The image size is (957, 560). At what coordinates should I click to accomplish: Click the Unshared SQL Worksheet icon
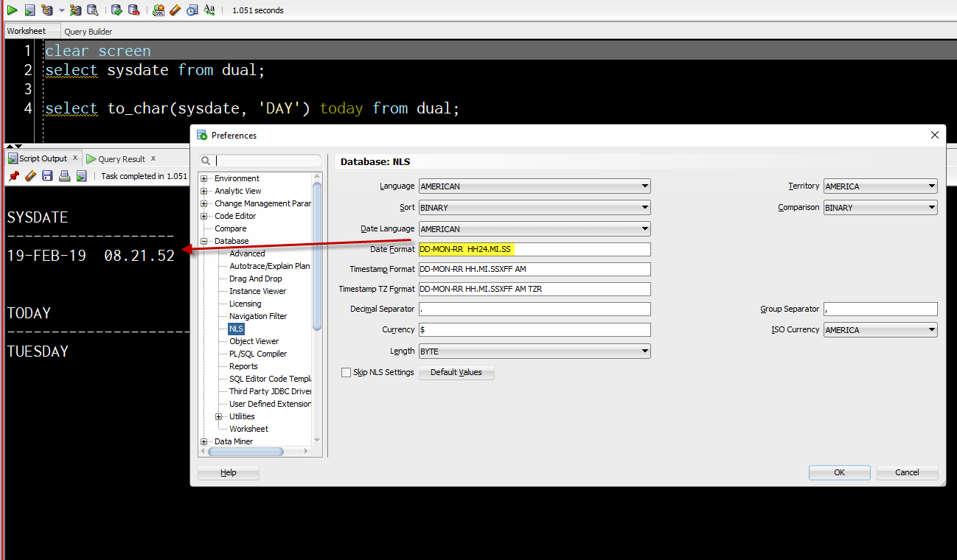159,10
